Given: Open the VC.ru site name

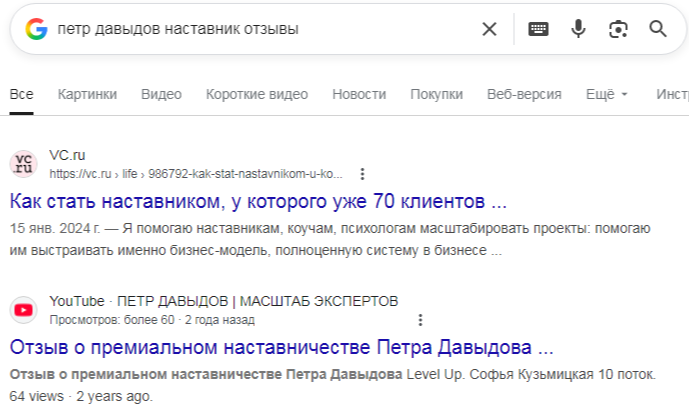Looking at the screenshot, I should point(67,155).
